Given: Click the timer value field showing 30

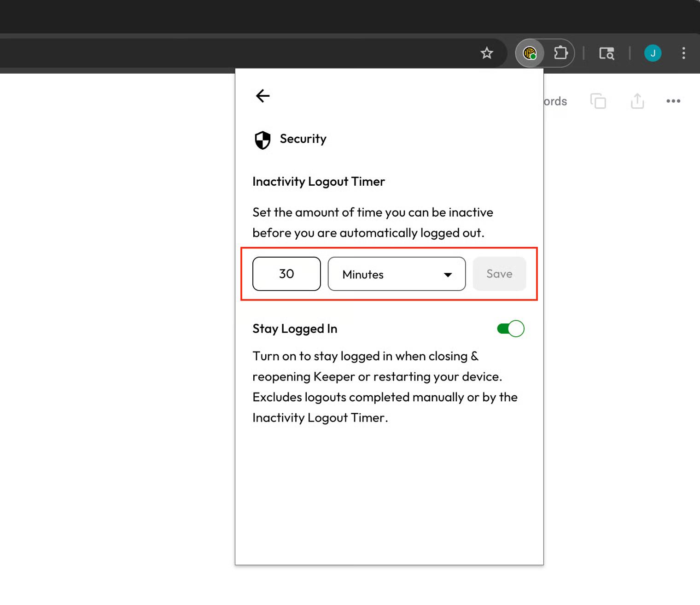Looking at the screenshot, I should click(286, 274).
